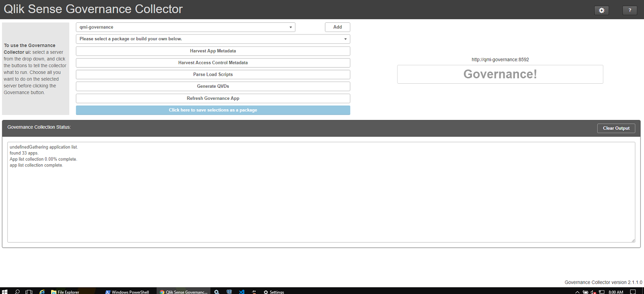Open help with the question mark button
The width and height of the screenshot is (644, 294).
click(630, 10)
